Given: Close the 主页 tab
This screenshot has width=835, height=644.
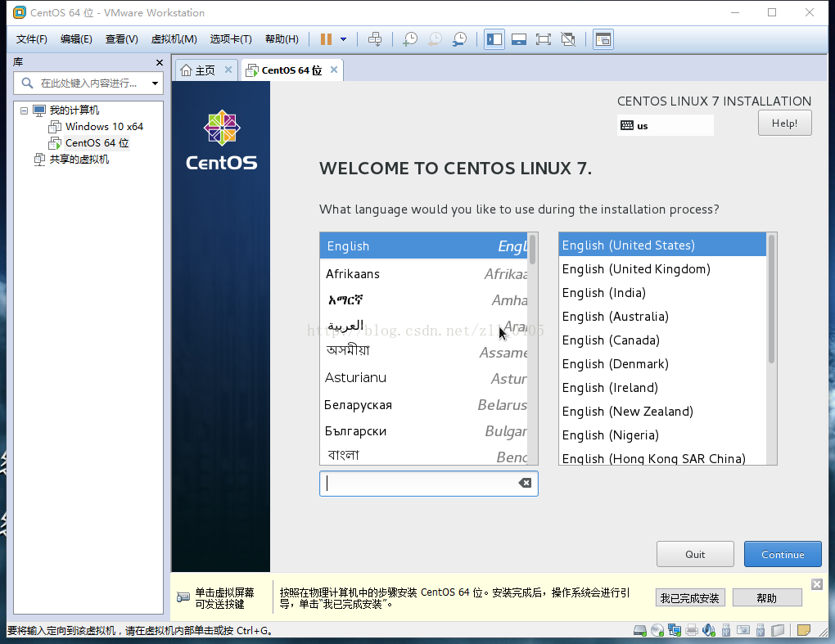Looking at the screenshot, I should click(x=228, y=70).
